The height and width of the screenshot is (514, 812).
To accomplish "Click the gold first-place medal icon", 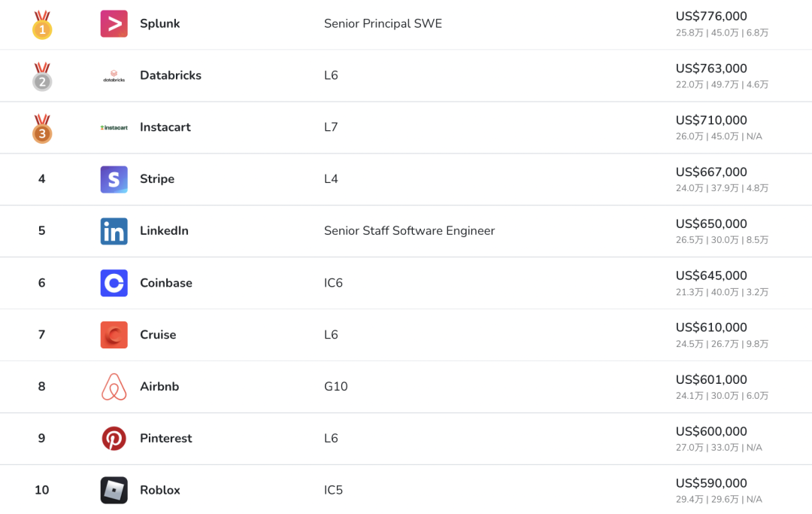I will coord(42,25).
